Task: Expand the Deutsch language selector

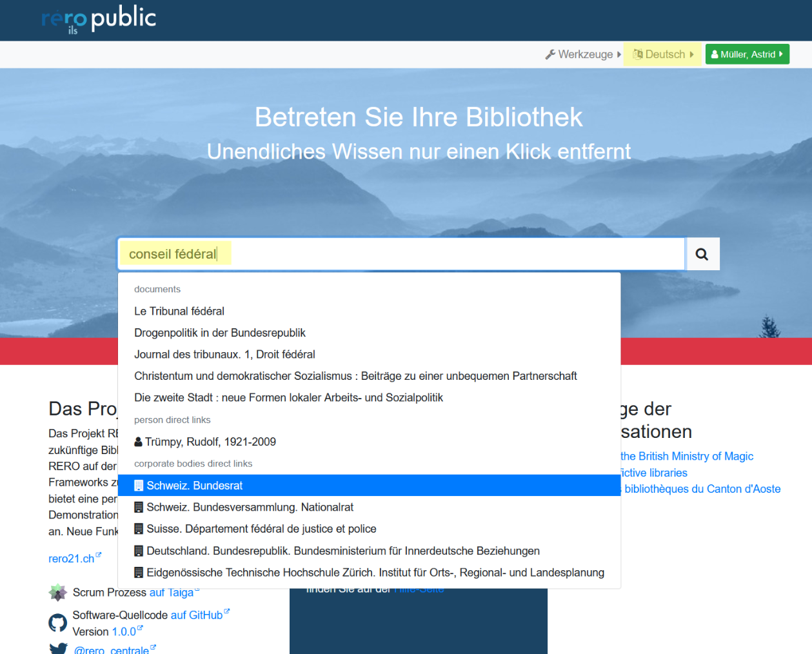Action: (x=662, y=54)
